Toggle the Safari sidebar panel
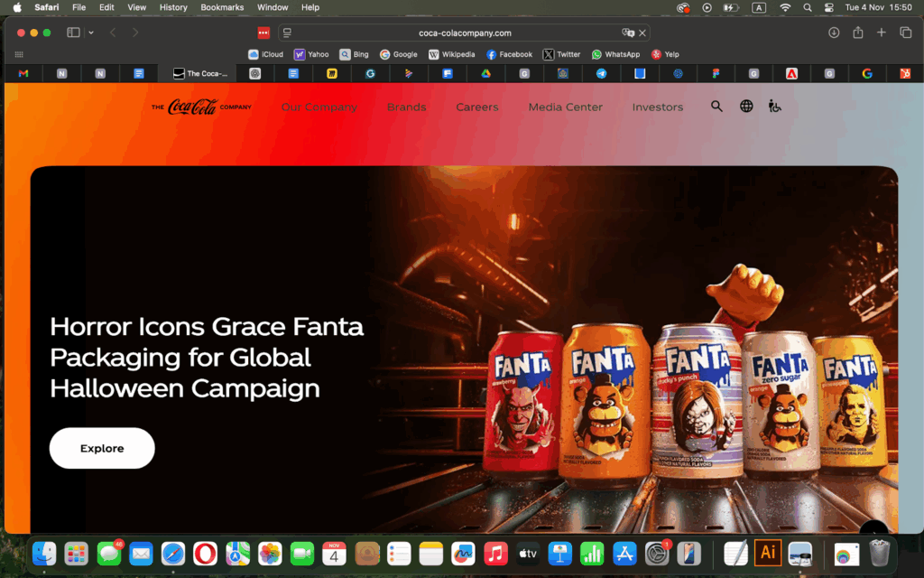The image size is (924, 578). tap(71, 32)
